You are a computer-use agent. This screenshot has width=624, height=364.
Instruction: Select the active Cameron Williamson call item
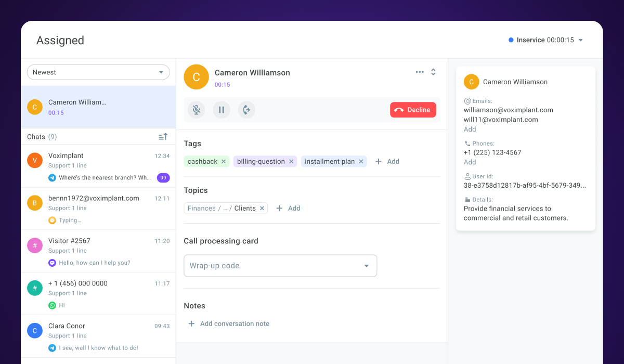click(x=98, y=107)
